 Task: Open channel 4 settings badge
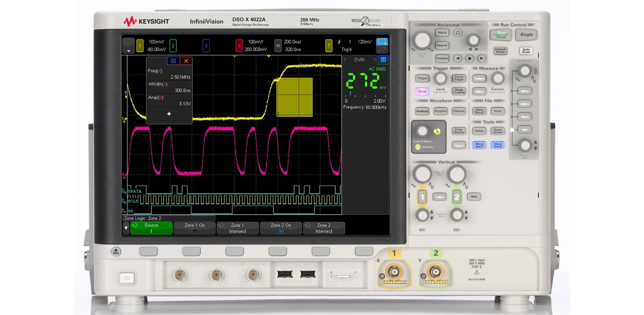click(239, 45)
